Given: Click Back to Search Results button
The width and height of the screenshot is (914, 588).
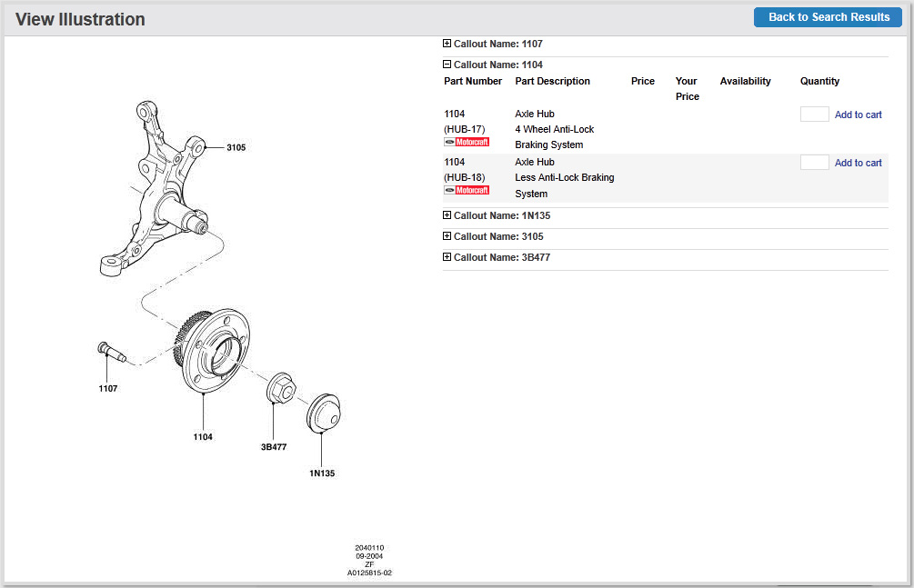Looking at the screenshot, I should point(828,17).
